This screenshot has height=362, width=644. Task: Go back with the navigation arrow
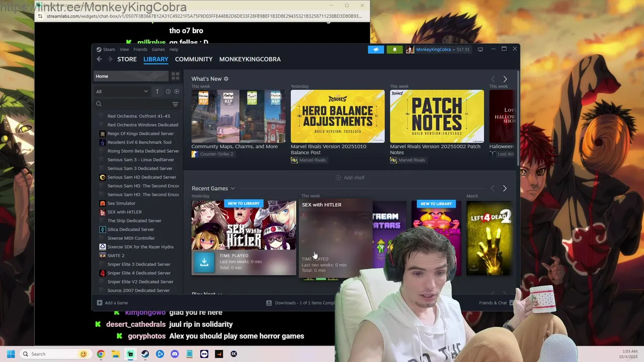point(99,59)
